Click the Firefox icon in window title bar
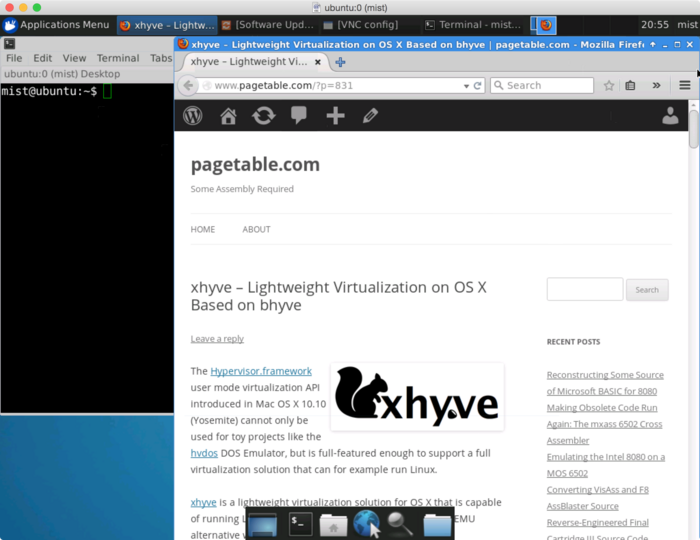 point(183,44)
